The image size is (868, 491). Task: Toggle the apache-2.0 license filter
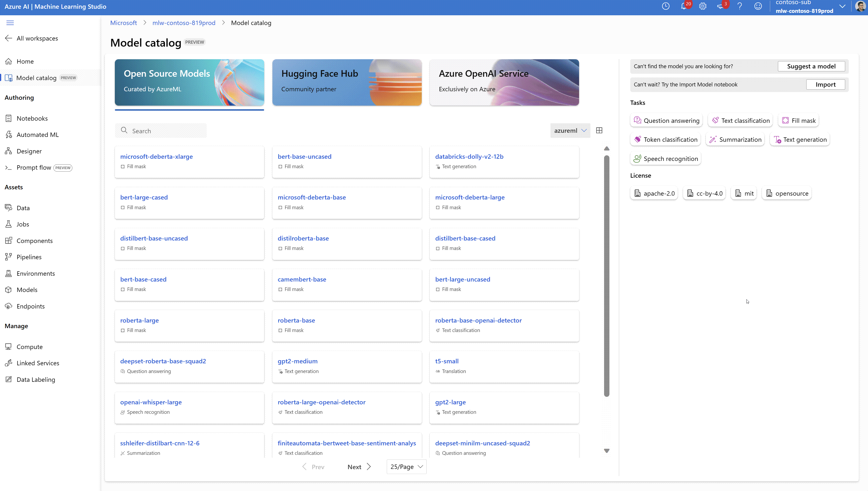tap(654, 193)
